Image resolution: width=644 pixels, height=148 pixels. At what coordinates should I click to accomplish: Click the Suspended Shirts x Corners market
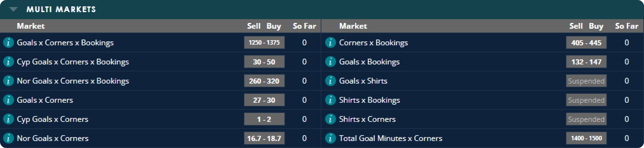tap(586, 119)
